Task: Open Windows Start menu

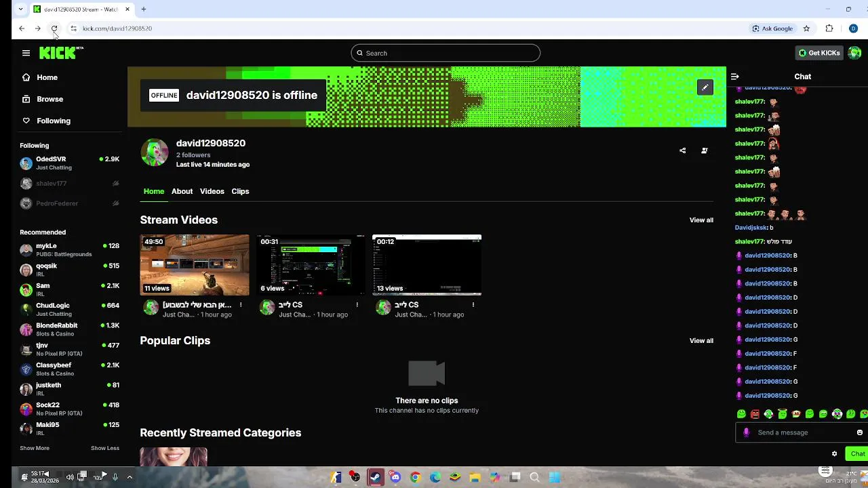Action: click(x=555, y=477)
